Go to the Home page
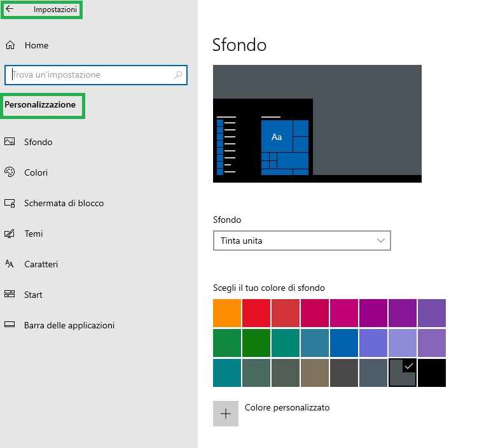 (36, 45)
